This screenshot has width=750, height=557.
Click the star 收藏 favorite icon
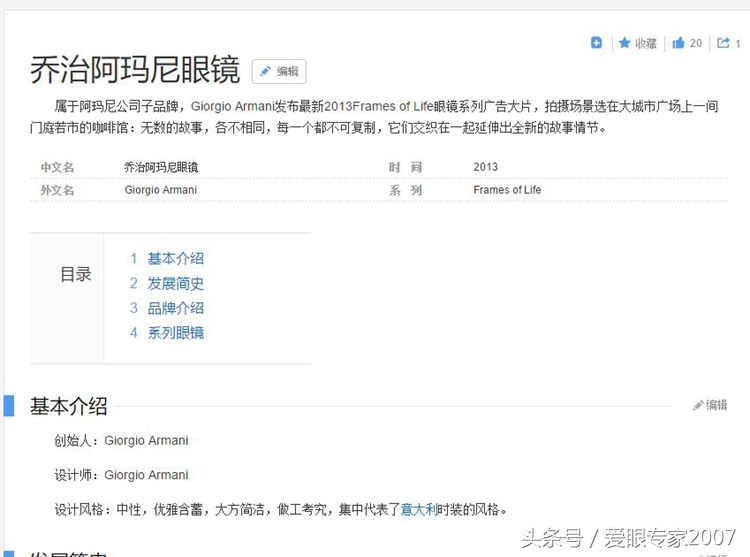tap(625, 43)
